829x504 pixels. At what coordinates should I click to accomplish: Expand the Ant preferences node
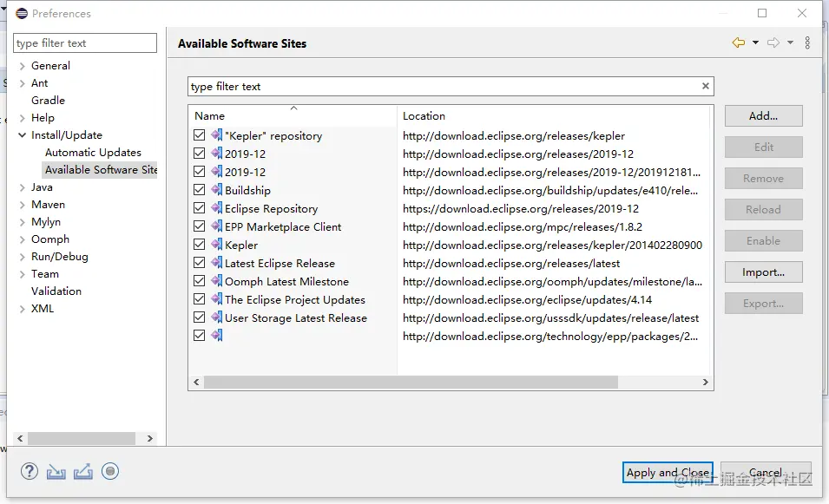23,83
